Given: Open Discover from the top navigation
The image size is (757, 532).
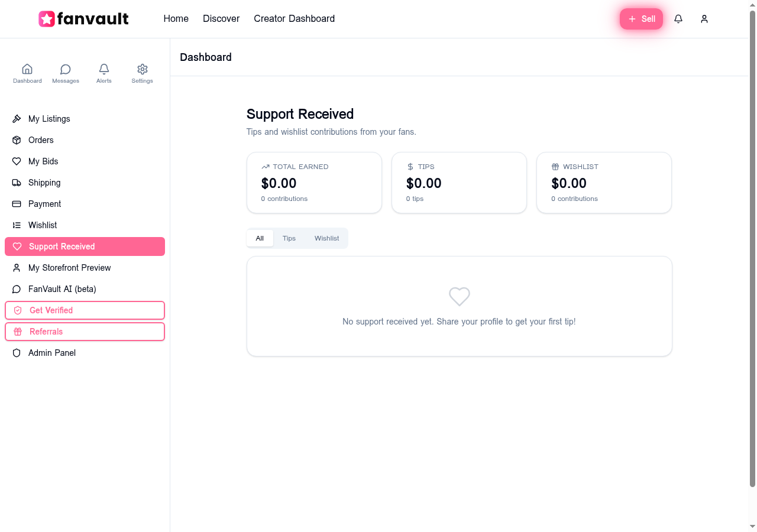Looking at the screenshot, I should 221,18.
